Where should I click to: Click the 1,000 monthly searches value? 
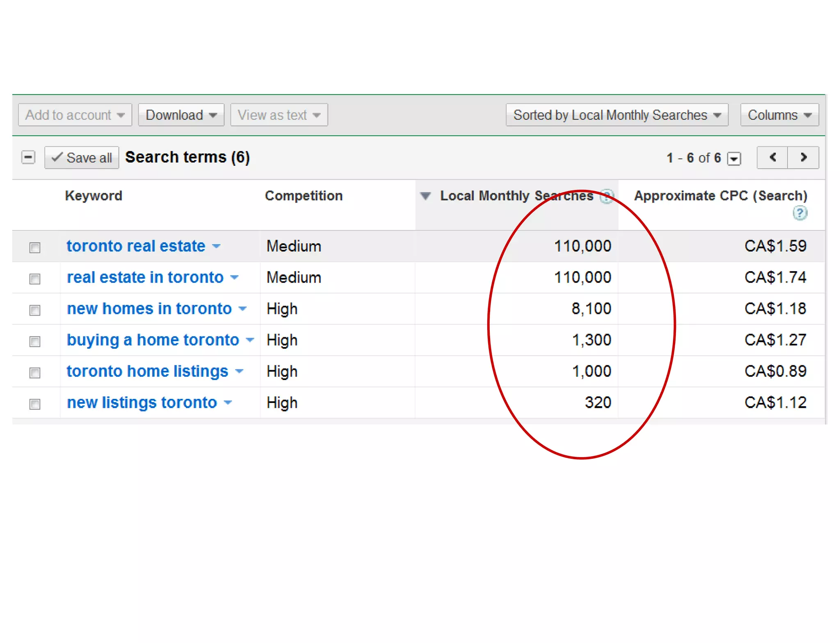click(591, 371)
